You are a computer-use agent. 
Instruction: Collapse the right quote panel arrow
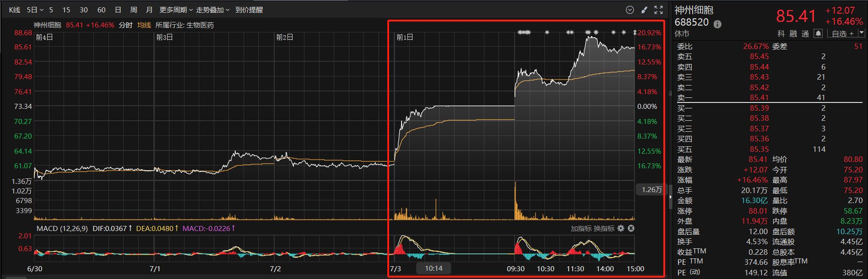pos(670,197)
